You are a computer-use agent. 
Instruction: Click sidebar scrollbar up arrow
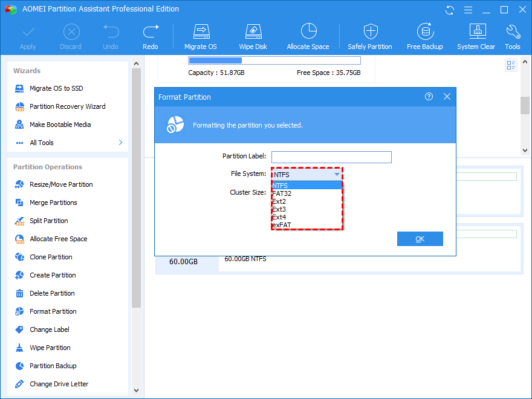click(137, 64)
